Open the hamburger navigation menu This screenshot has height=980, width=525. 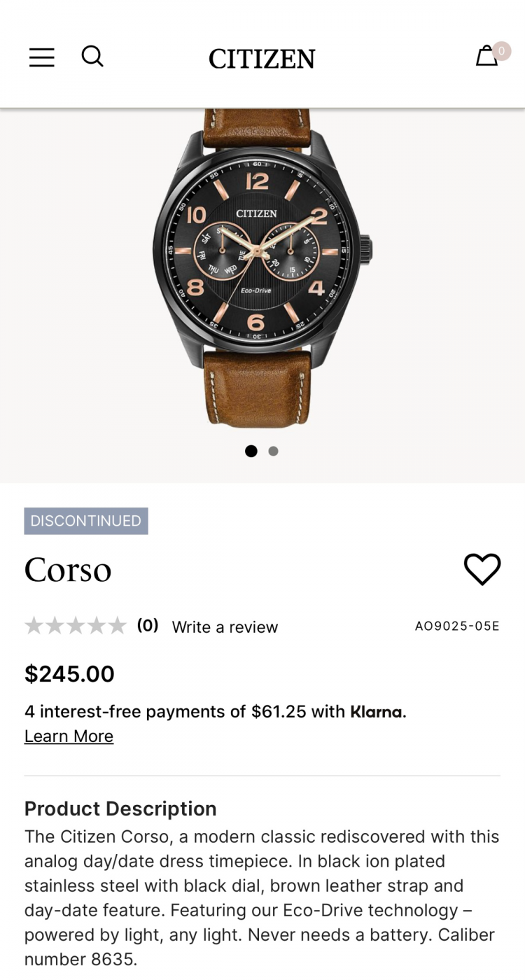[x=42, y=57]
